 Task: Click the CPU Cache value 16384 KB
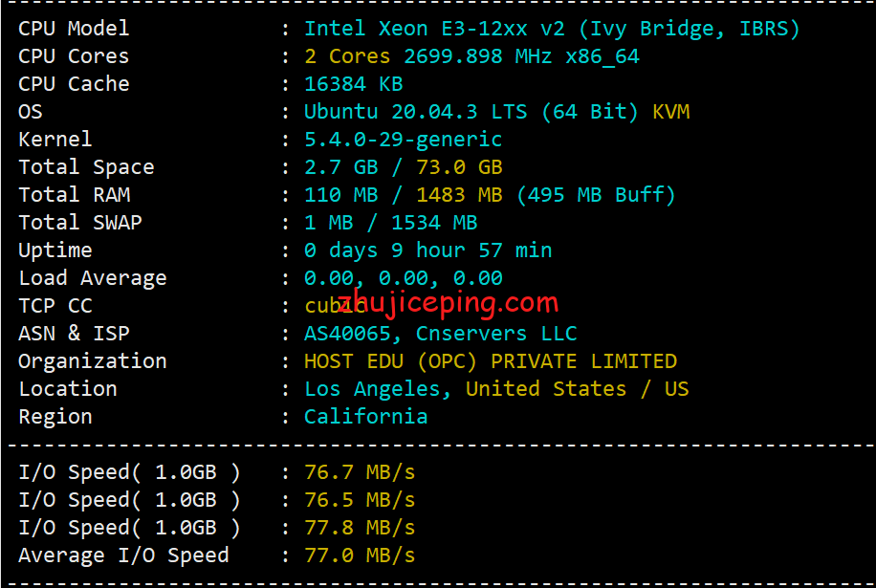click(353, 84)
